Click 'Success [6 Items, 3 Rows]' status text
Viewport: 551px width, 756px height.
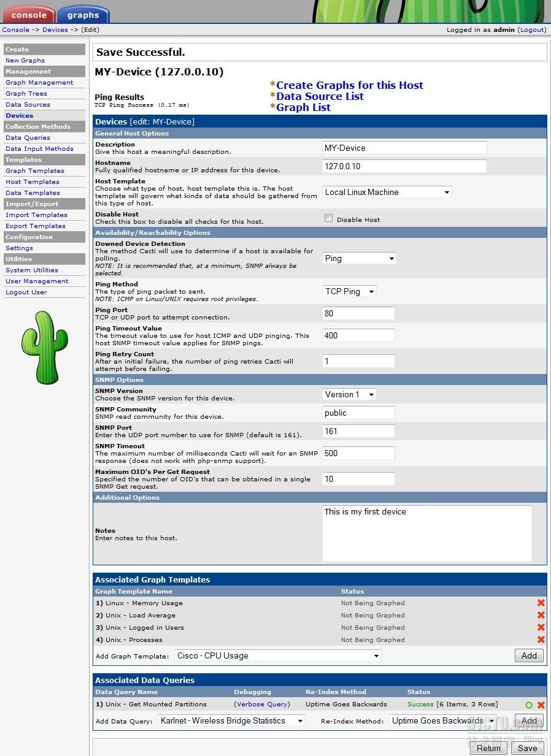click(453, 704)
